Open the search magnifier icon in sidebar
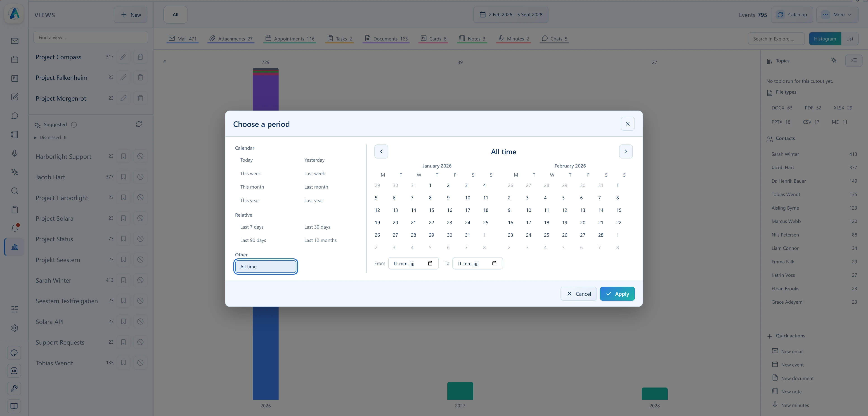868x416 pixels. (14, 191)
